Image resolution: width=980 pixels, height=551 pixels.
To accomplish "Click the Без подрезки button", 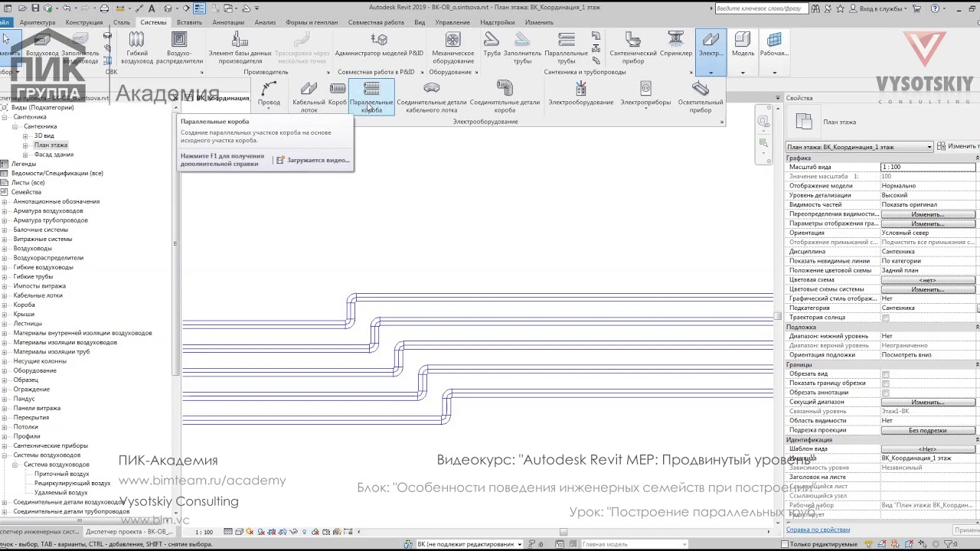I will pos(928,430).
